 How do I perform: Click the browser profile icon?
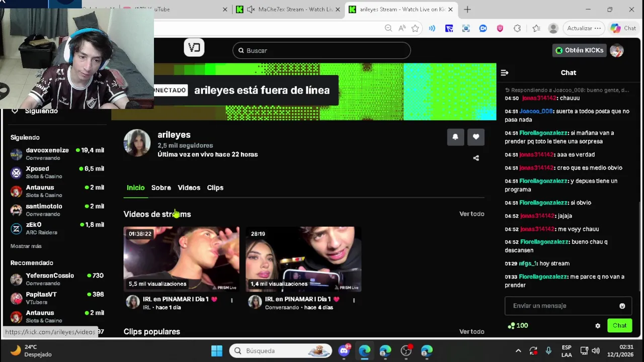[x=553, y=28]
